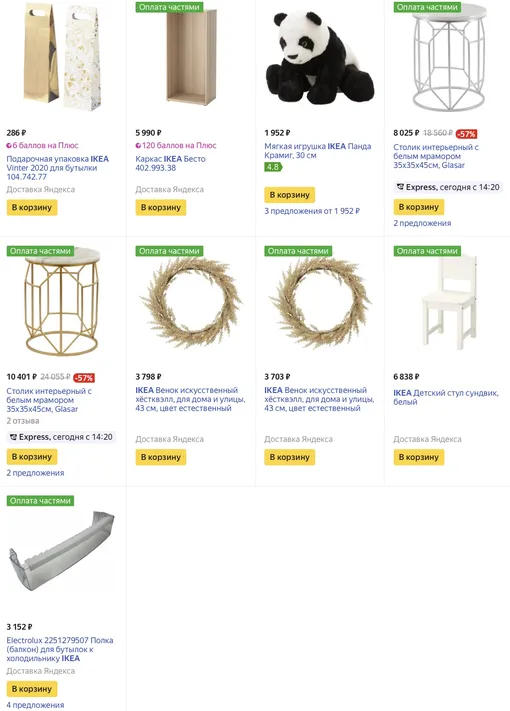Open 2 отзыва reviews for gold table
This screenshot has width=510, height=711.
tap(23, 421)
